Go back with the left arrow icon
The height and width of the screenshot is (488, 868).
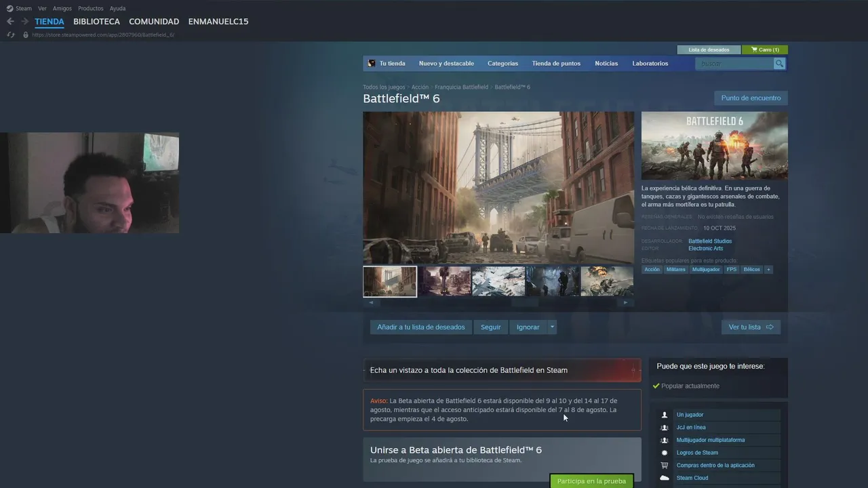(10, 22)
